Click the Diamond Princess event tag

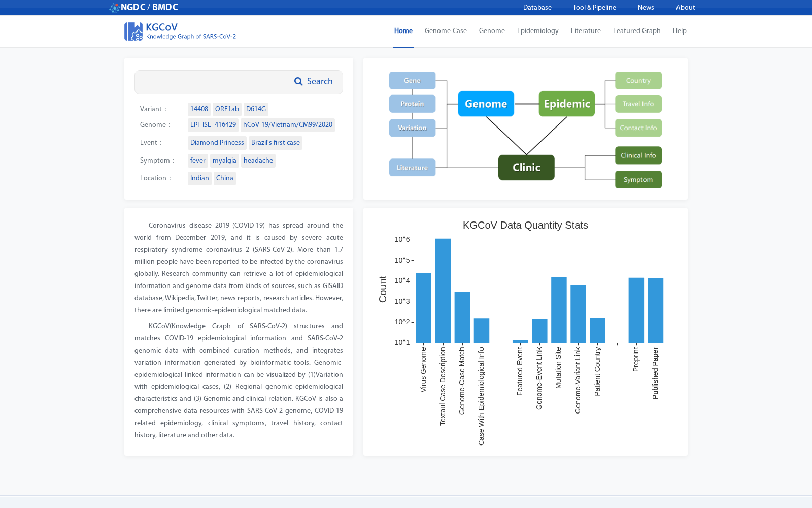coord(217,143)
